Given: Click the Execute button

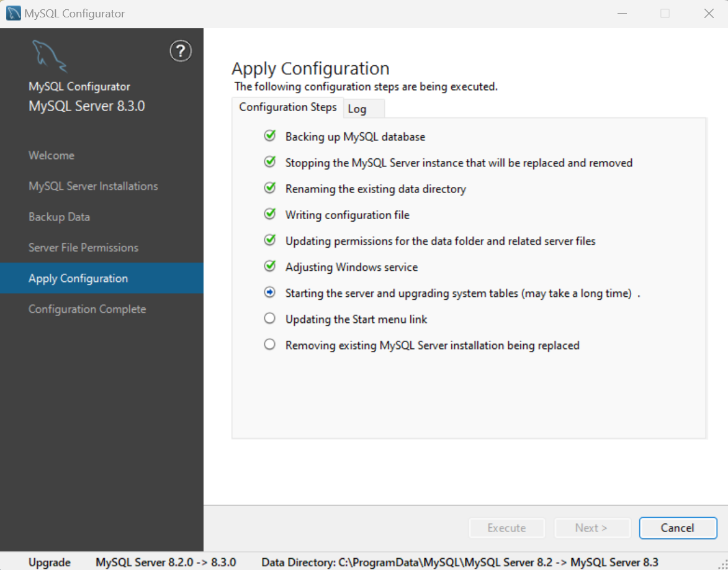Looking at the screenshot, I should tap(506, 528).
